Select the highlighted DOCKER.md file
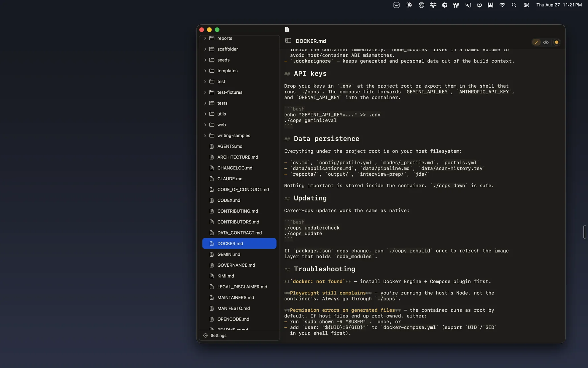 (239, 244)
